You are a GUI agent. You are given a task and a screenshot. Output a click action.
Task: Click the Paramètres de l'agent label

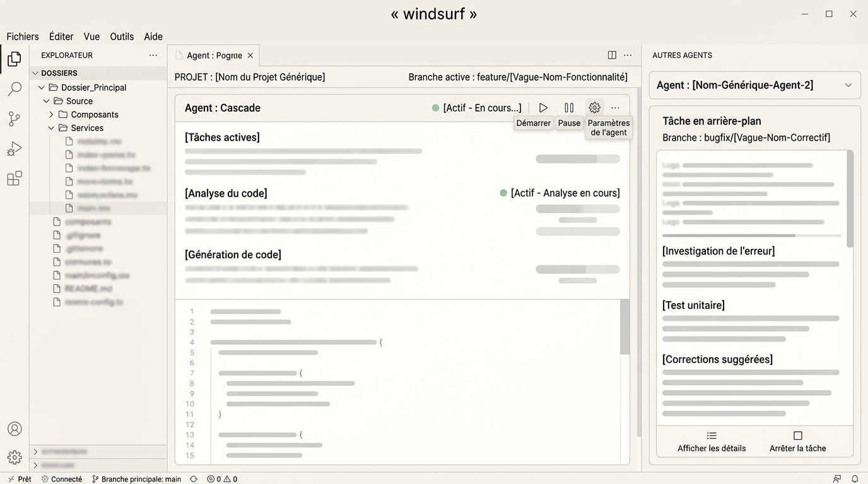pyautogui.click(x=609, y=128)
